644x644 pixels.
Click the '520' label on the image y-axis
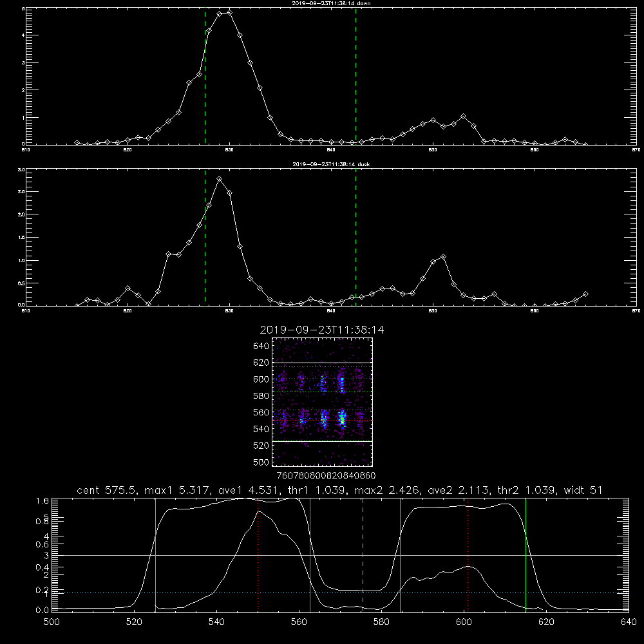tap(261, 446)
